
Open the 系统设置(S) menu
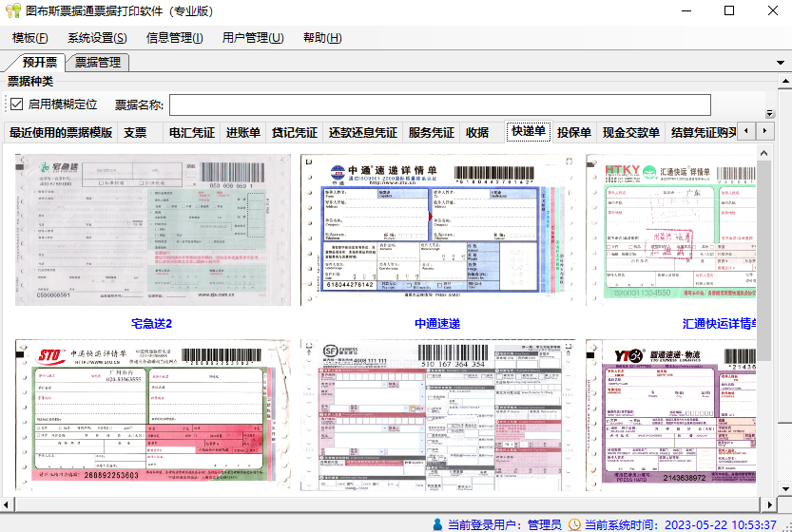pos(97,38)
